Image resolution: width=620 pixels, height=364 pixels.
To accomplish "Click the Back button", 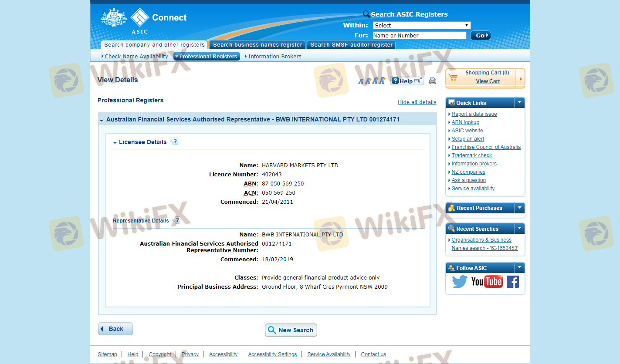I will 115,329.
